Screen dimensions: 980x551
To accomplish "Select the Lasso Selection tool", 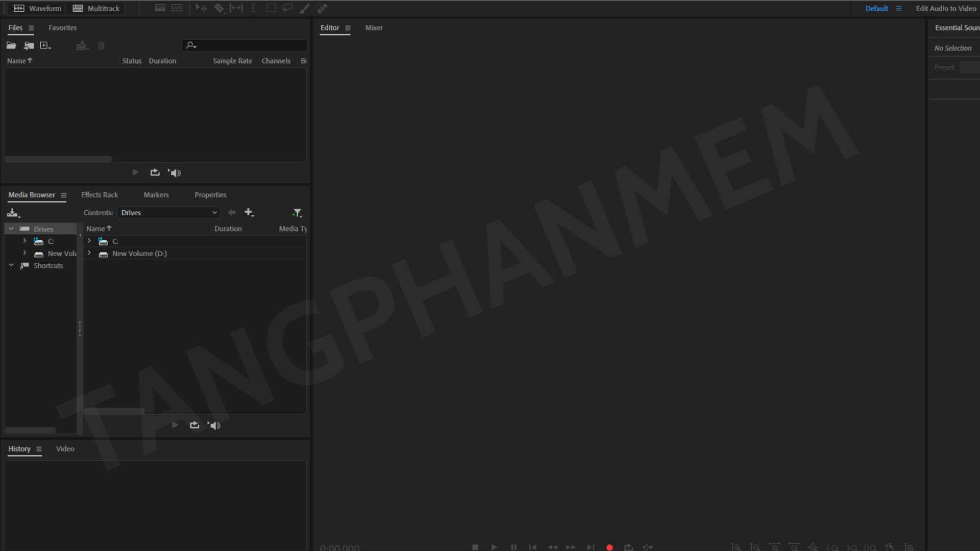I will pyautogui.click(x=288, y=8).
